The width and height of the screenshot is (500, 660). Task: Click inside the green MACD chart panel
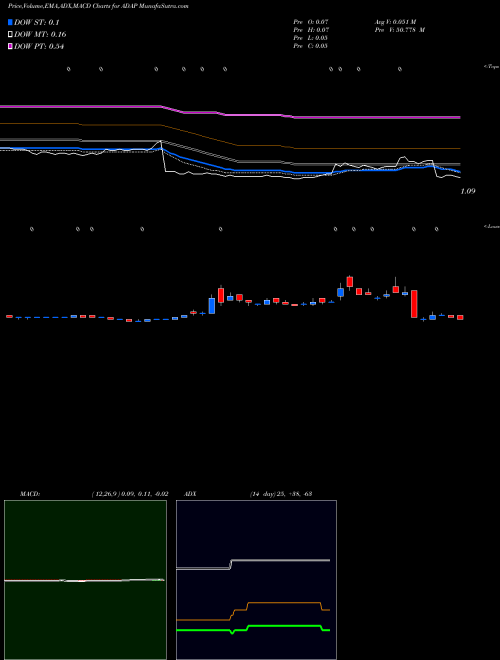point(85,580)
